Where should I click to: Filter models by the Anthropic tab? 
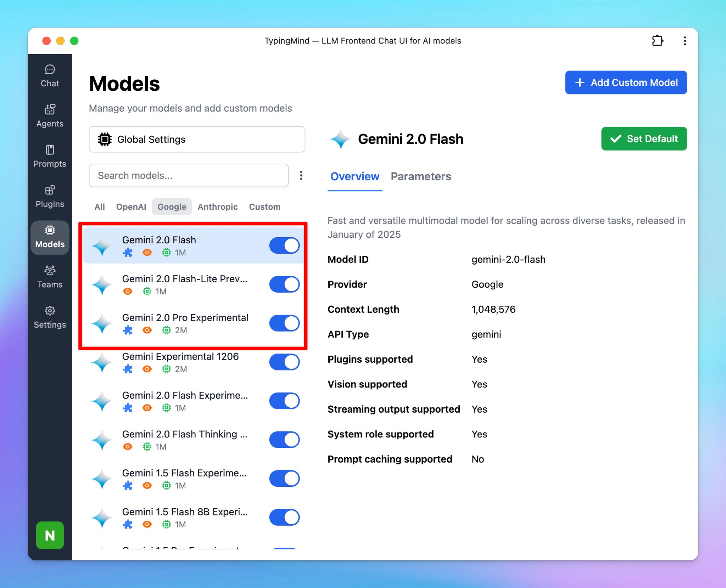click(x=217, y=207)
